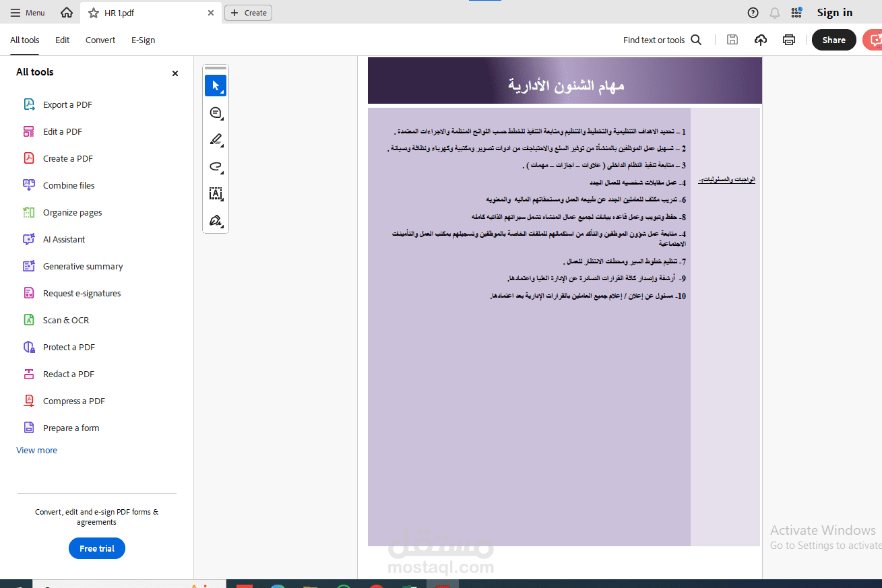Screen dimensions: 882x588
Task: Go to Acrobat Home via the house icon
Action: coord(65,12)
